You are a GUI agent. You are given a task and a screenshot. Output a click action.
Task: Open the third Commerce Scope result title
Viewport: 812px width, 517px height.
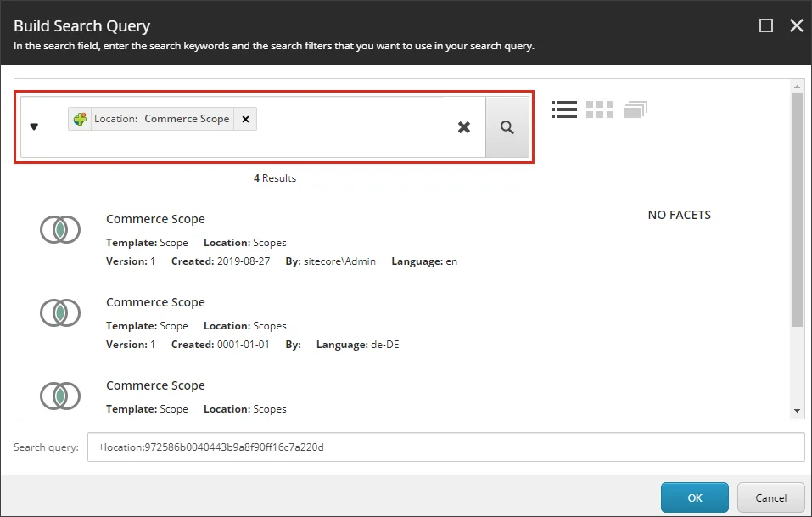155,385
